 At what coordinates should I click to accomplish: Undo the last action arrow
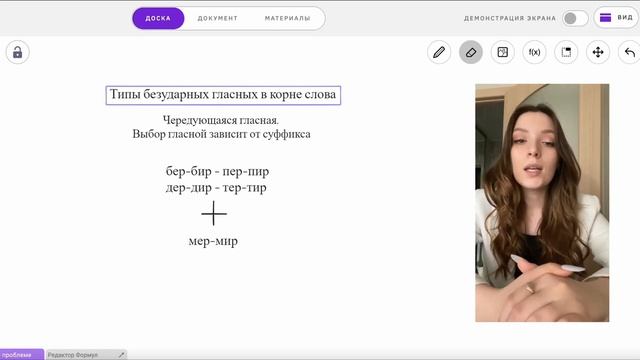click(x=629, y=52)
